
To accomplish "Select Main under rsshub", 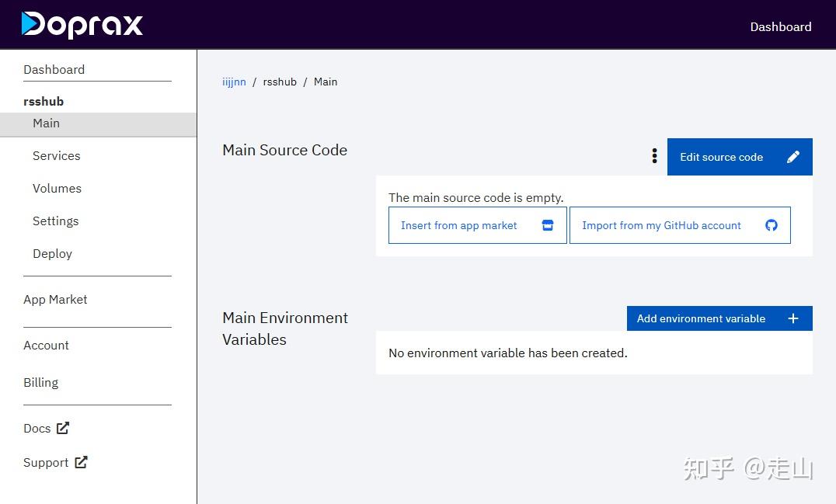I will tap(98, 124).
